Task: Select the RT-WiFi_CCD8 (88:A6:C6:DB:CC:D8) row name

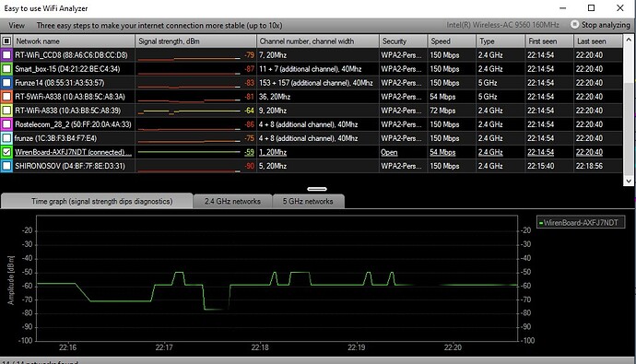Action: pos(71,54)
